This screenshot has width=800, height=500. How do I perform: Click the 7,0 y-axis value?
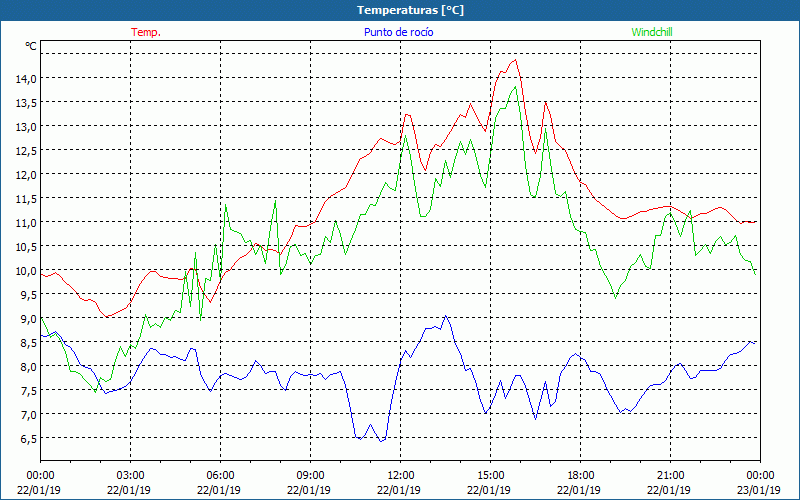click(28, 414)
